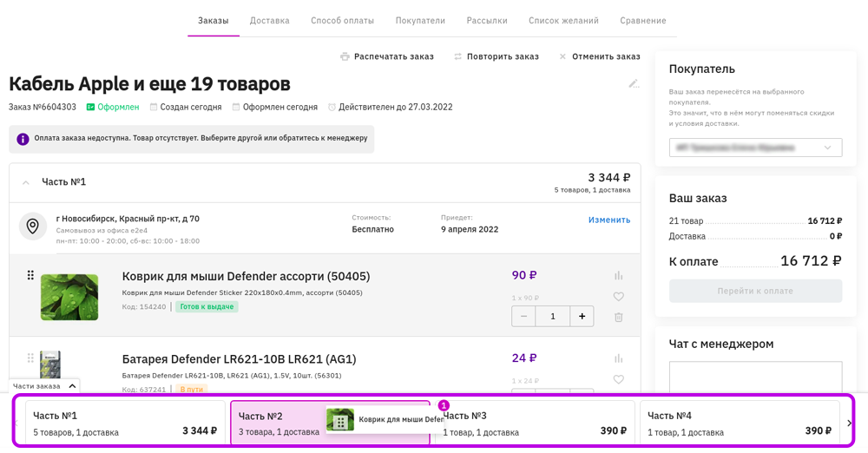Viewport: 868px width, 453px height.
Task: Click the quantity field of Коврик для мыши
Action: (x=552, y=316)
